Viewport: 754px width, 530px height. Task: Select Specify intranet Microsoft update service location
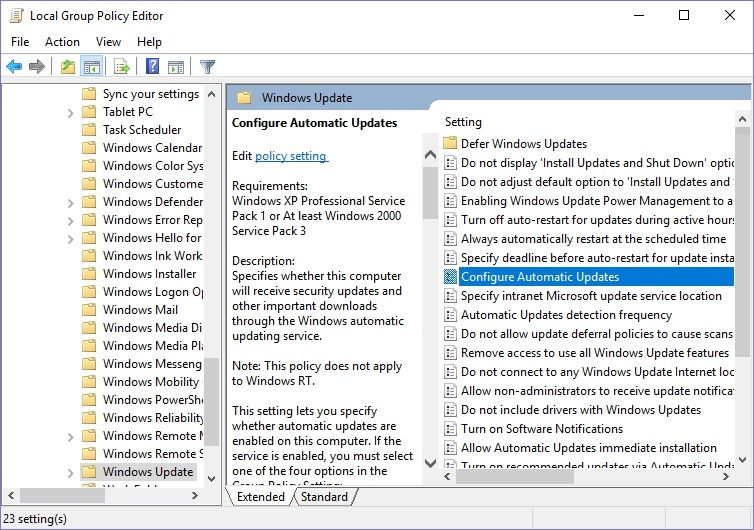pos(591,296)
